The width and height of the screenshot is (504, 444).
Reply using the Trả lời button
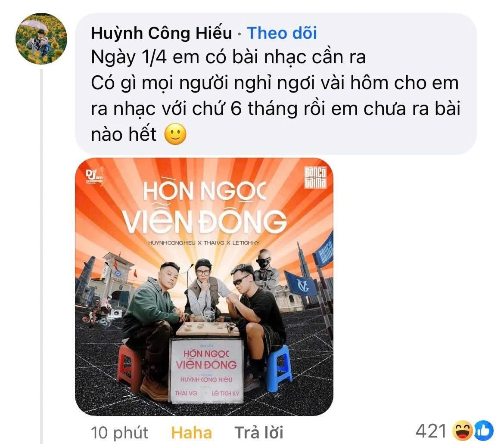click(259, 432)
